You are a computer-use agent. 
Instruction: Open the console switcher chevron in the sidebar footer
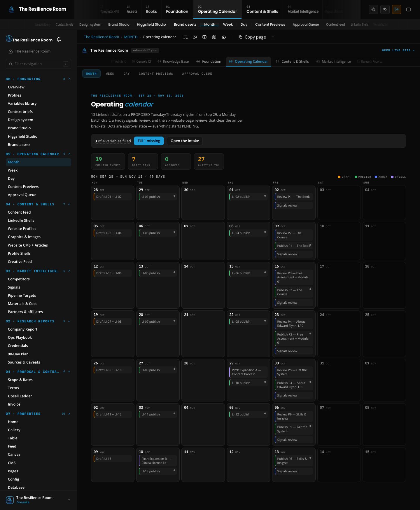[x=69, y=500]
